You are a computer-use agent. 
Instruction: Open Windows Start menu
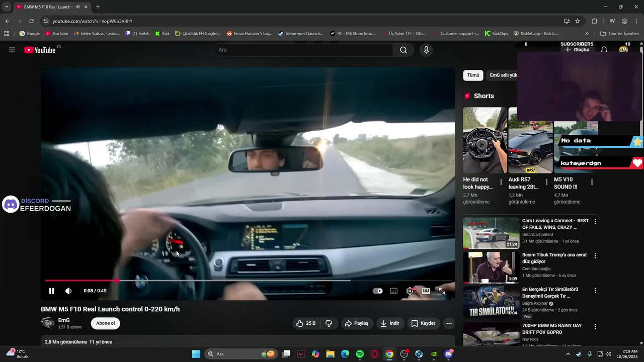click(196, 354)
